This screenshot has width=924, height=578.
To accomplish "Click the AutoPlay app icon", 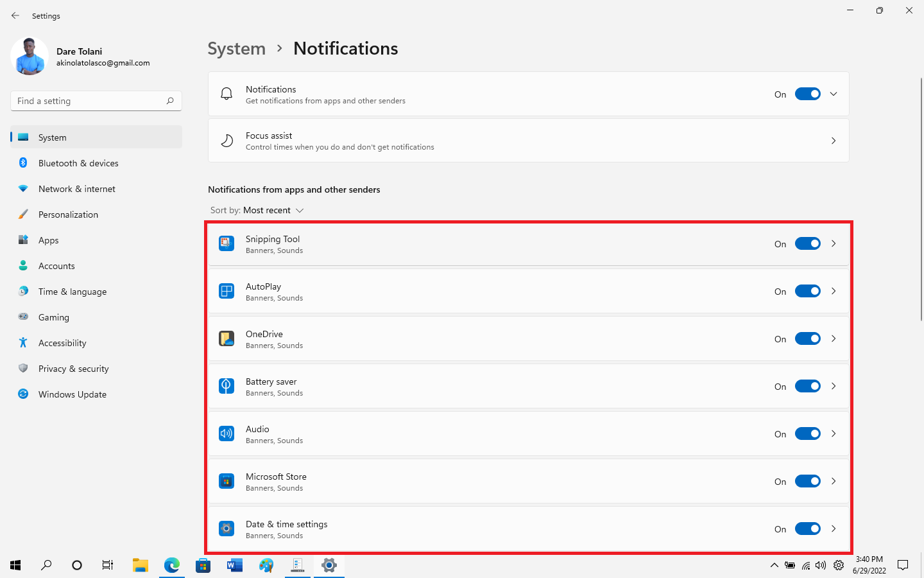I will point(227,291).
